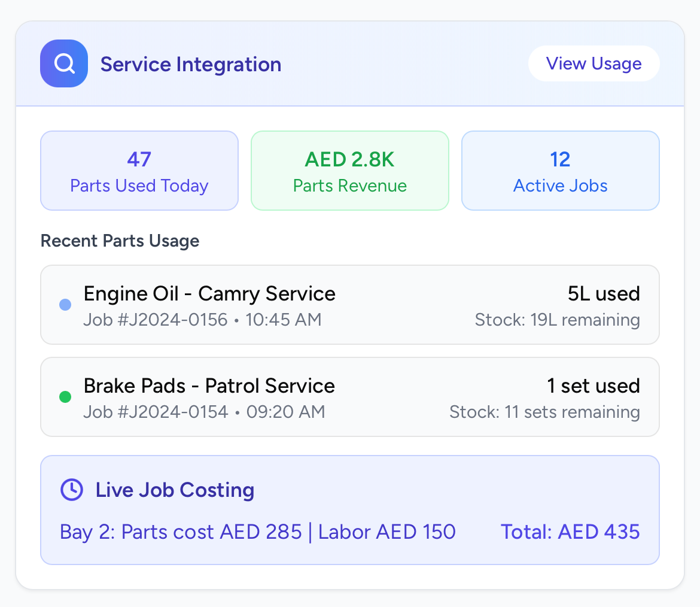700x607 pixels.
Task: Click the Live Job Costing heading
Action: [x=175, y=490]
